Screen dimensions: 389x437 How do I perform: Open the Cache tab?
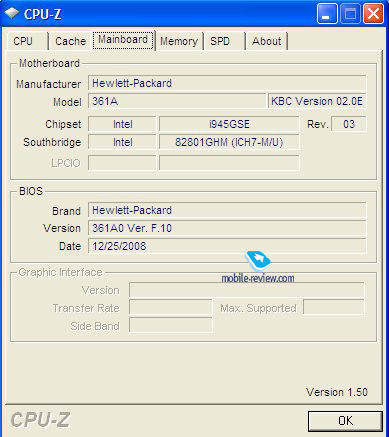click(x=70, y=41)
